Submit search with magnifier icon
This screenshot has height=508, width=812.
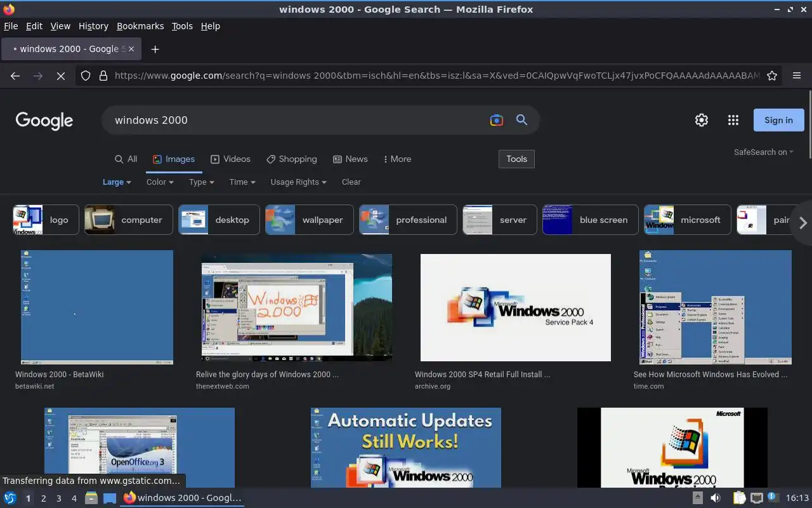tap(521, 120)
